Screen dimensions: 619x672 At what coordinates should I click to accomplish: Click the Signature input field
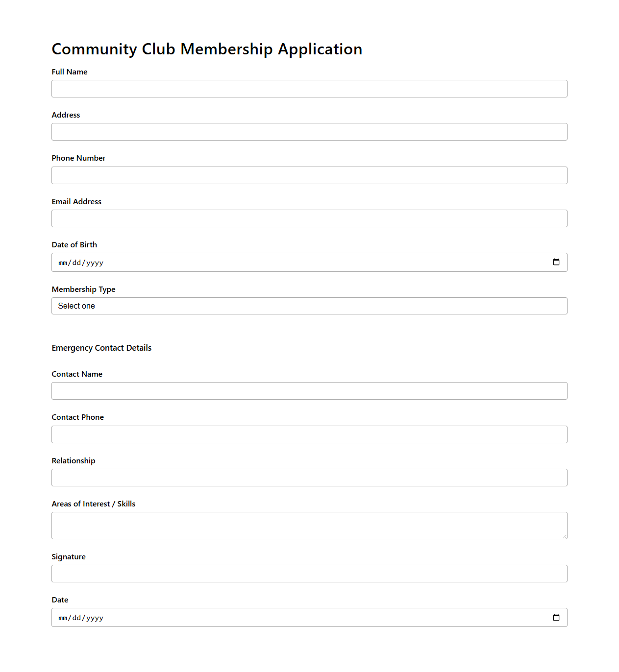point(309,574)
